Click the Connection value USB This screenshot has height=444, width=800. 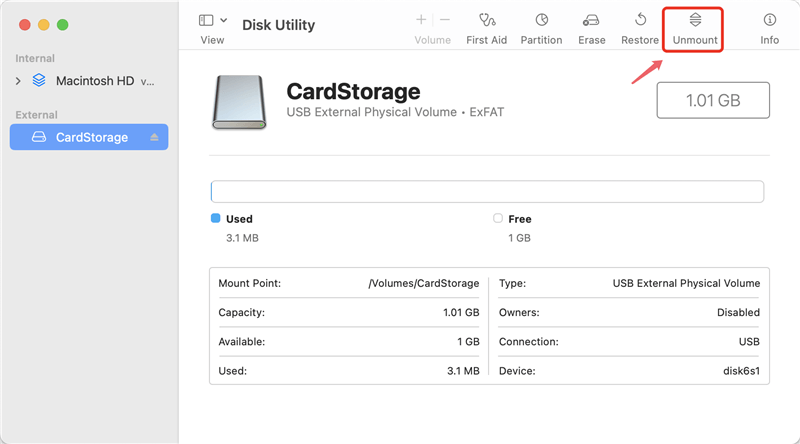(x=749, y=341)
